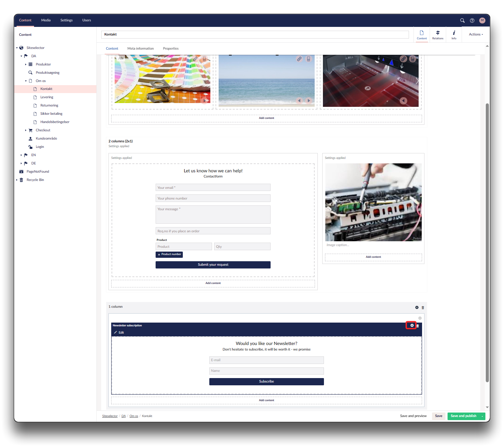Click the Save and preview button
This screenshot has width=504, height=447.
[413, 416]
